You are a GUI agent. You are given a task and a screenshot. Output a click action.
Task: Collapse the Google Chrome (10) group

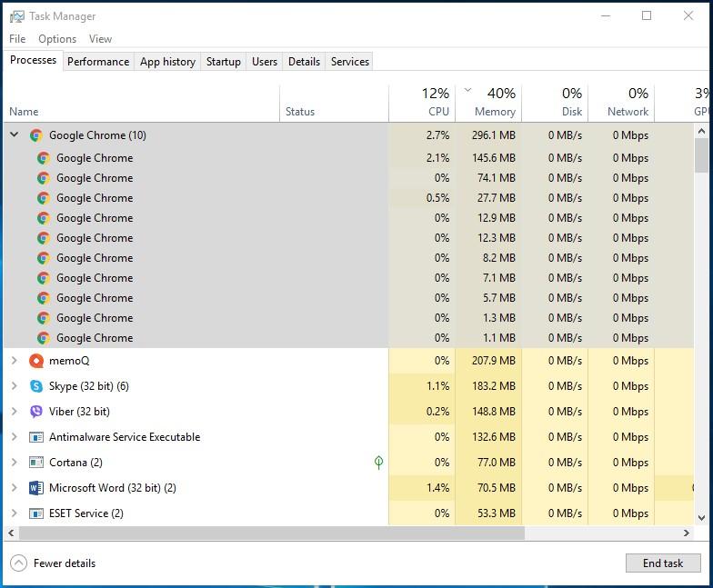point(15,135)
